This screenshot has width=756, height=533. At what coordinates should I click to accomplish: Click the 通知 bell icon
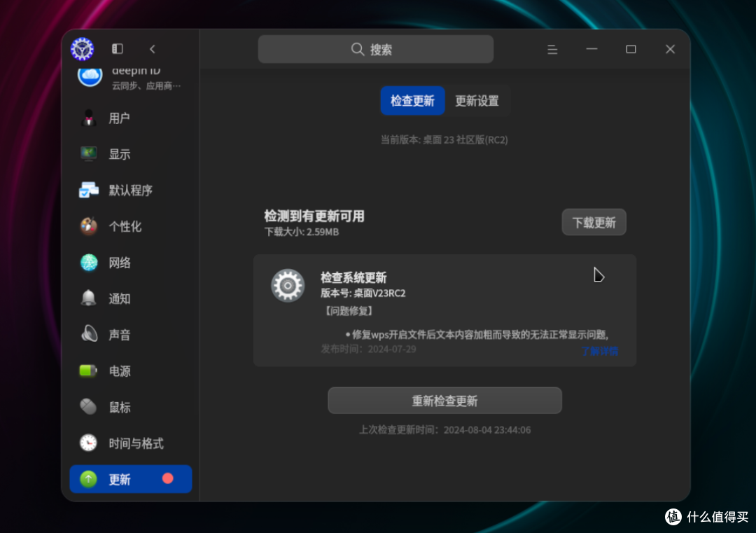tap(89, 298)
